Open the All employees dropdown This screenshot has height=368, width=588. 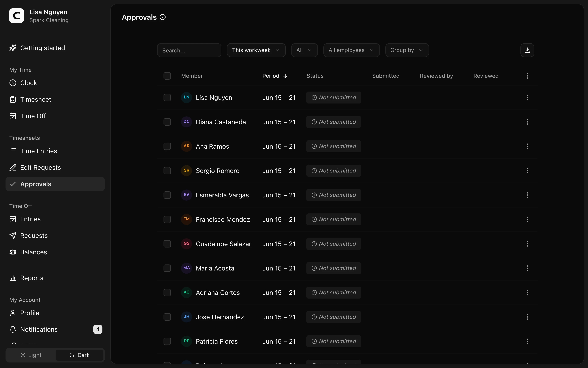351,50
